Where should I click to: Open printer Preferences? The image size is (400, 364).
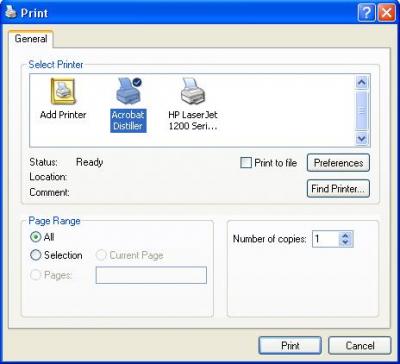point(338,163)
